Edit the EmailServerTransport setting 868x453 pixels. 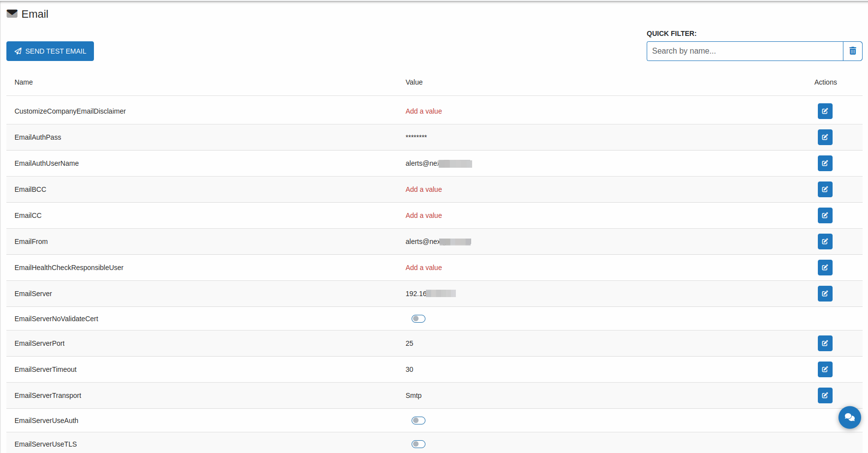825,395
